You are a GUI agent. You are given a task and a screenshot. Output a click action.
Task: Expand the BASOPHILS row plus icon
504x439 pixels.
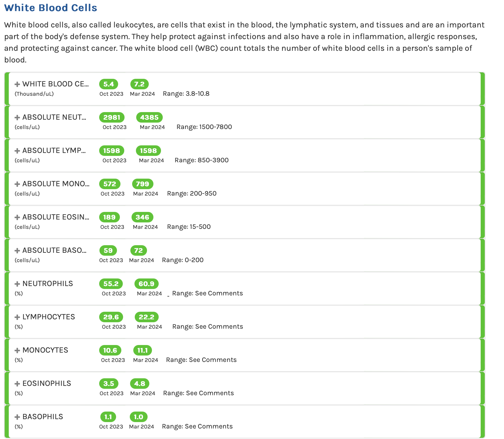(x=17, y=417)
